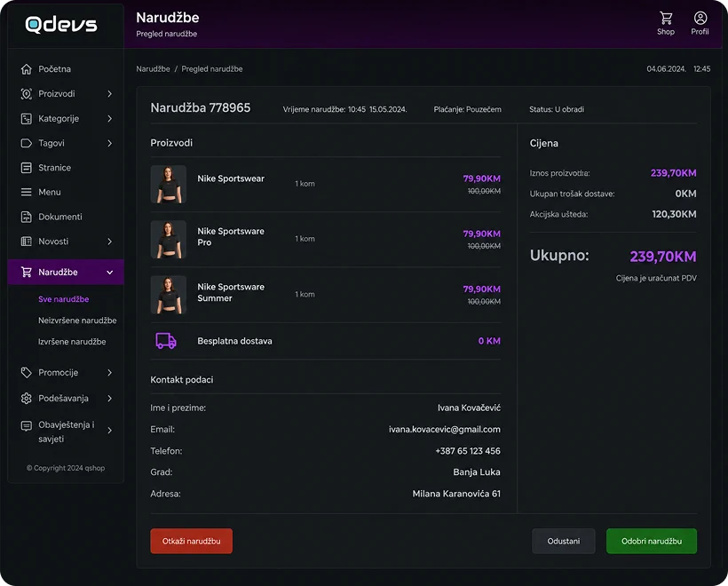This screenshot has height=586, width=728.
Task: Click the email ivana.kovacevic@gmail.com
Action: pos(445,430)
